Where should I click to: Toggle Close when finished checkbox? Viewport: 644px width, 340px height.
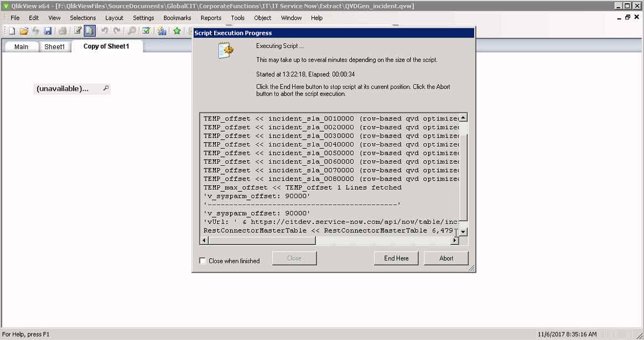(x=202, y=261)
